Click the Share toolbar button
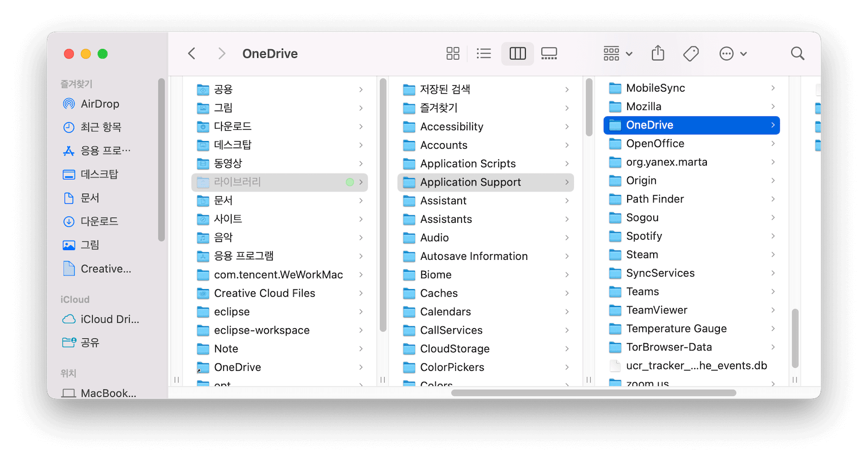The width and height of the screenshot is (868, 461). point(658,53)
